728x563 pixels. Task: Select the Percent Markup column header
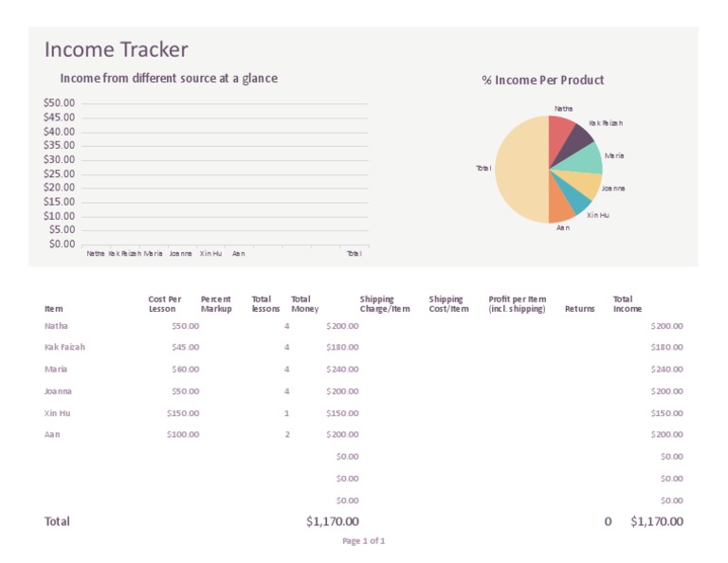(x=216, y=304)
